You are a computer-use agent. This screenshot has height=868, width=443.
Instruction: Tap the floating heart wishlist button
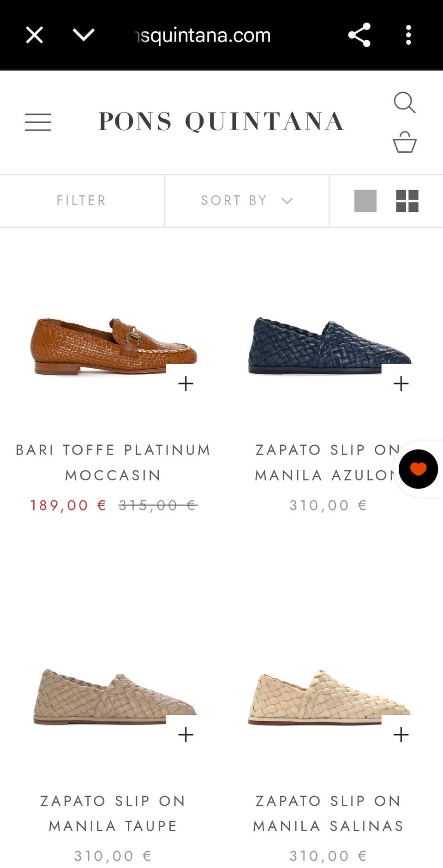(x=418, y=469)
